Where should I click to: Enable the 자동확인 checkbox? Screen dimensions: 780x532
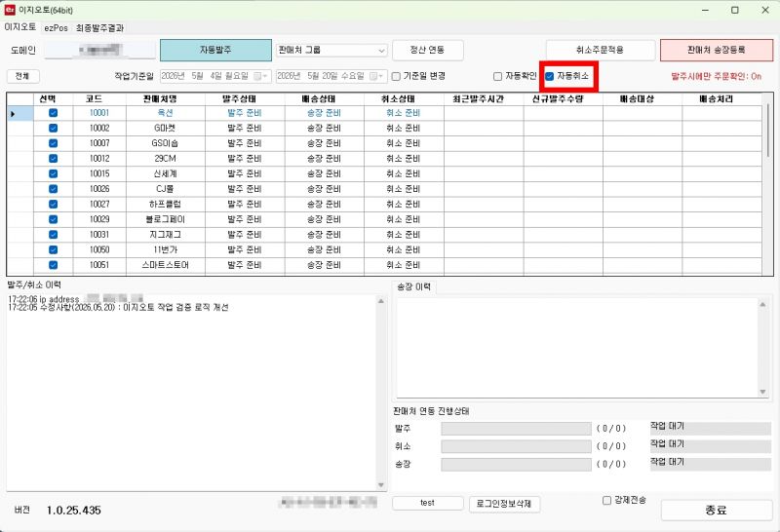(497, 77)
